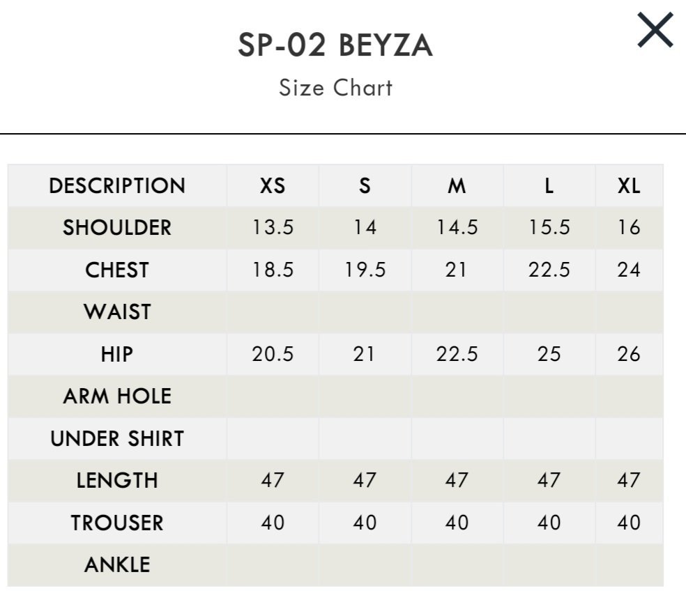Click the TROUSER row label

117,523
